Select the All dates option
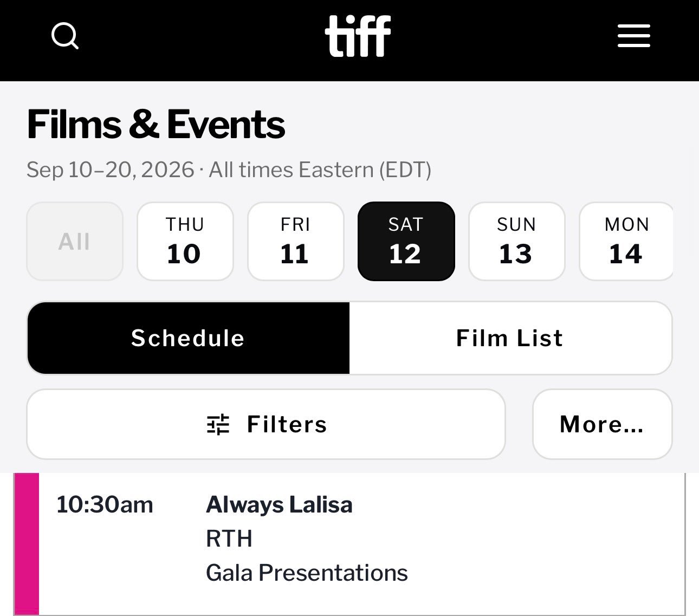This screenshot has width=699, height=616. pyautogui.click(x=75, y=241)
